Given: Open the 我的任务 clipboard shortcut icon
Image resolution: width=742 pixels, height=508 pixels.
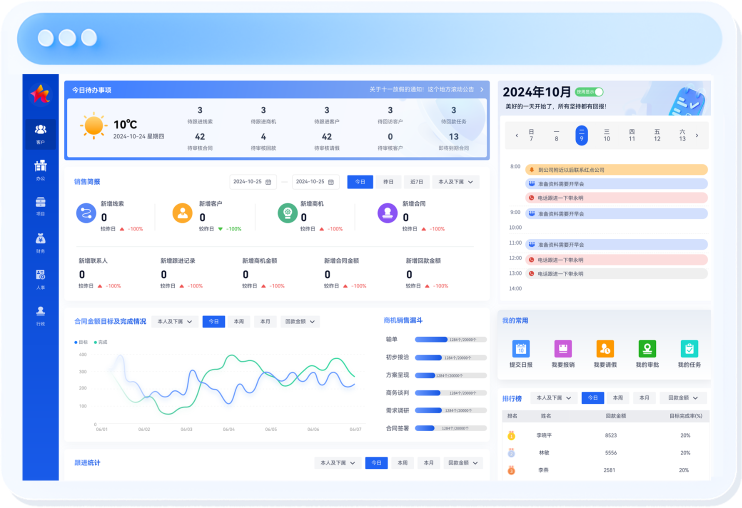Looking at the screenshot, I should 689,349.
